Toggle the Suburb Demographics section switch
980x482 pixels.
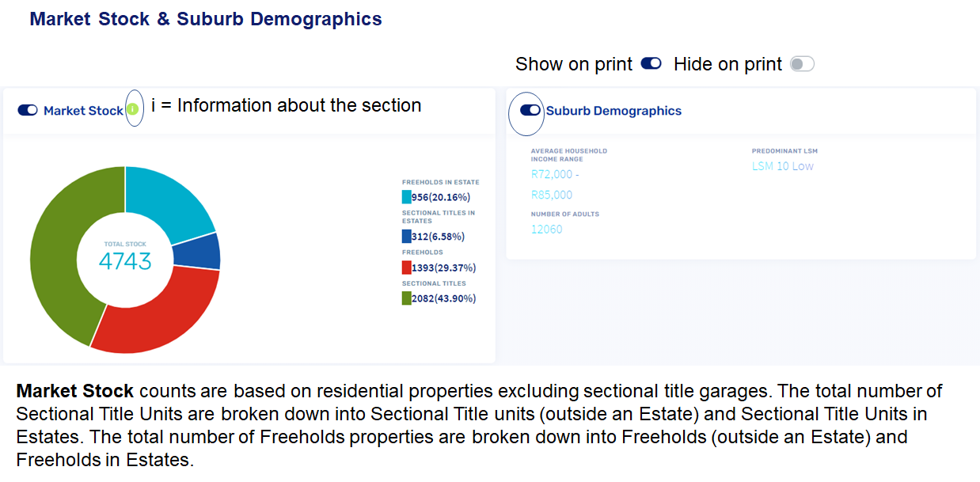(530, 111)
